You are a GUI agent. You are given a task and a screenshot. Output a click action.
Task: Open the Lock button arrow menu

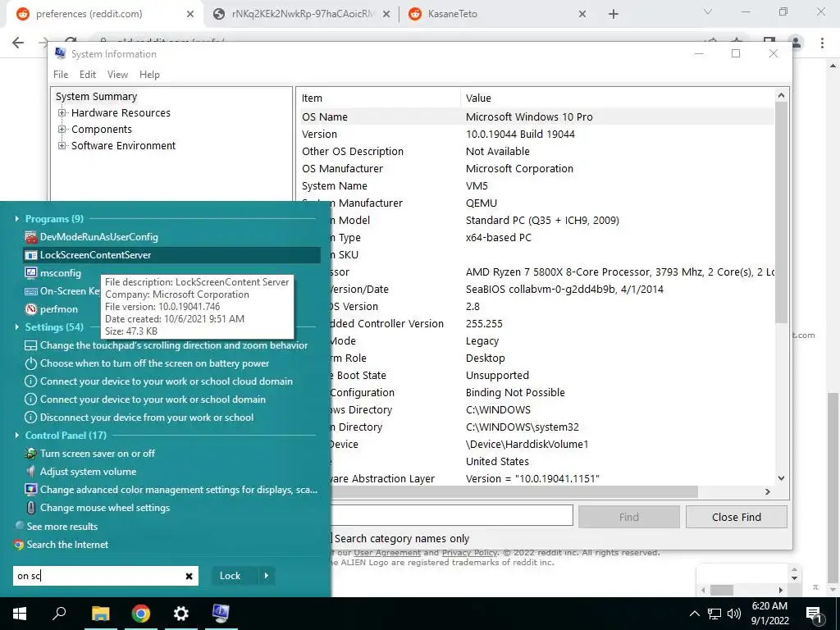tap(267, 576)
